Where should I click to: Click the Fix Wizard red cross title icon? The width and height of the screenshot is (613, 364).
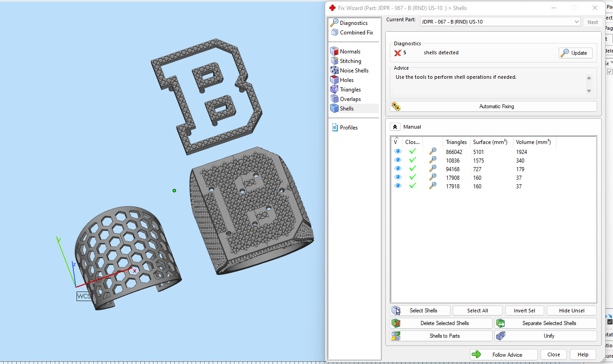tap(332, 8)
